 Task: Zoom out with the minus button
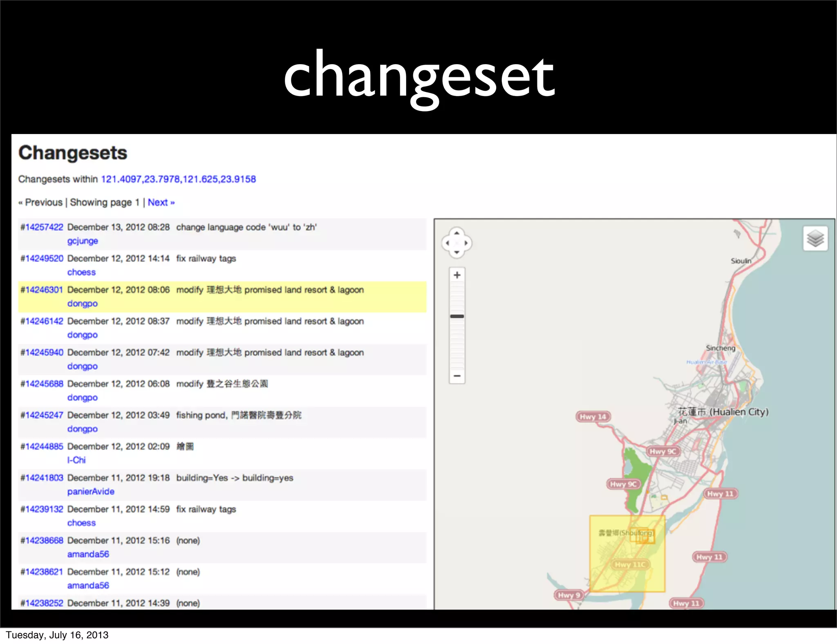coord(457,376)
